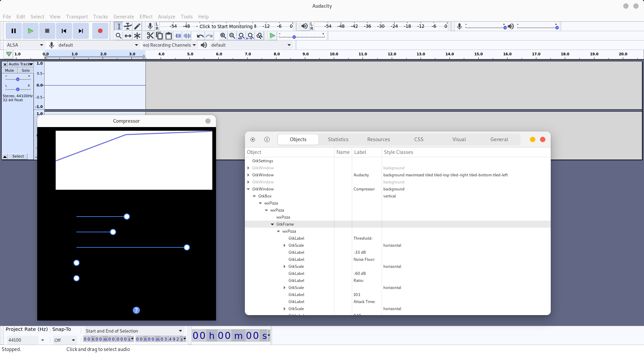
Task: Select the Draw tool
Action: pos(137,26)
